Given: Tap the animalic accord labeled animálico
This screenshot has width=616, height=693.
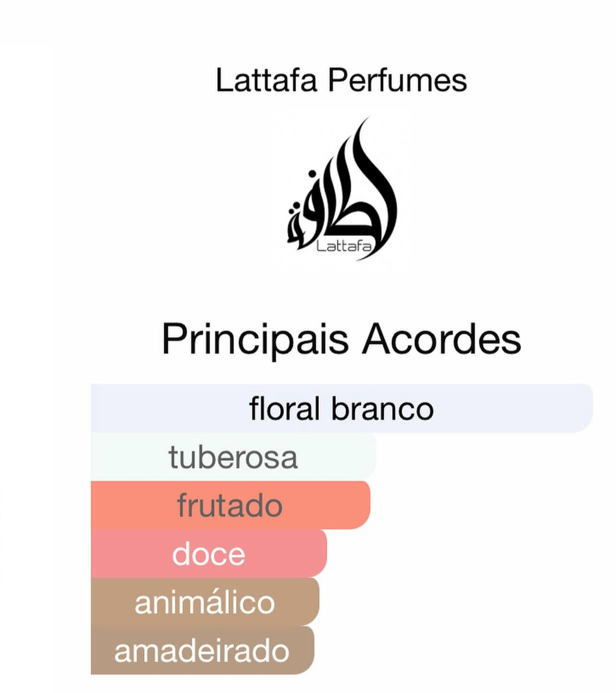Looking at the screenshot, I should pos(205,602).
